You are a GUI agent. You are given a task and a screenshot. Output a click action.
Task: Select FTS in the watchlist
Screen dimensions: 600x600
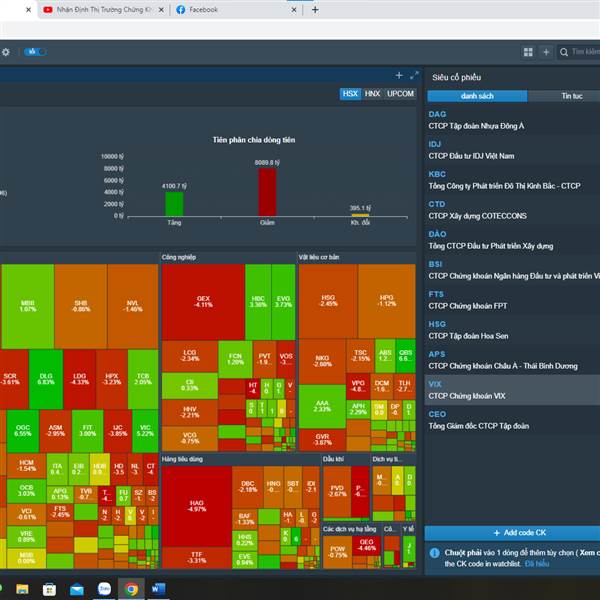click(512, 300)
